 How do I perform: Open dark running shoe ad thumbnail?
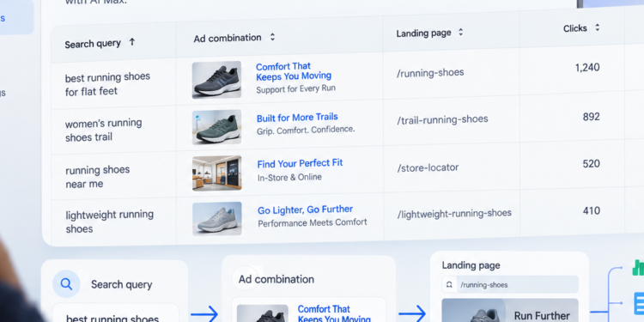pos(216,80)
